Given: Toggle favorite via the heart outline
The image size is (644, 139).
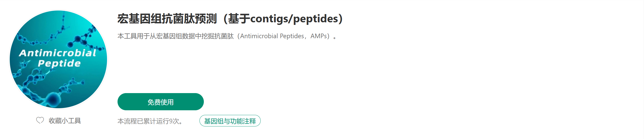Looking at the screenshot, I should point(40,120).
